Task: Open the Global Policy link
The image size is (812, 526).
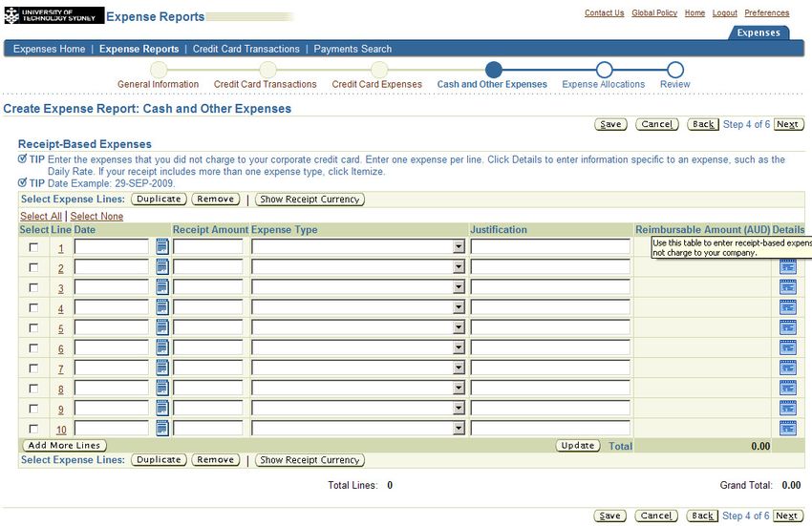Action: tap(654, 13)
